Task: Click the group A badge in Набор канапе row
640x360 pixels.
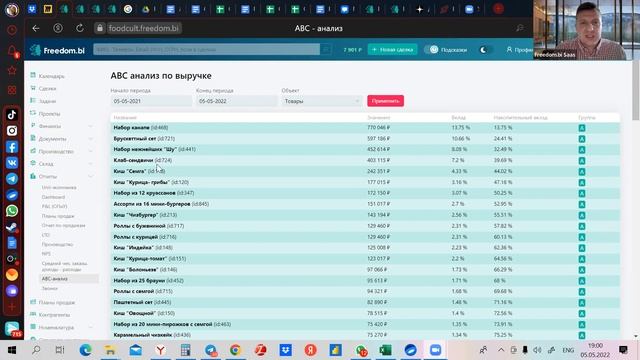Action: (x=582, y=128)
